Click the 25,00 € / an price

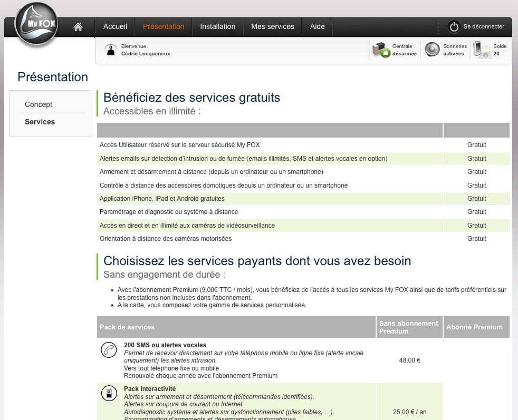(x=410, y=412)
